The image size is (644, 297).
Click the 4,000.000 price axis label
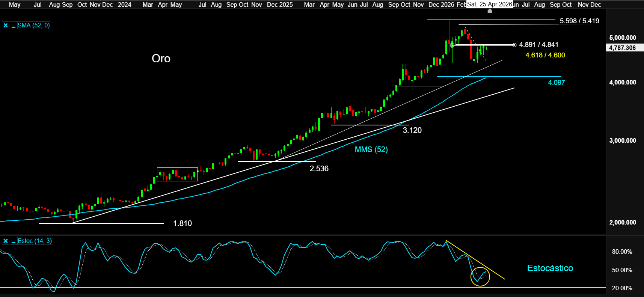click(623, 82)
